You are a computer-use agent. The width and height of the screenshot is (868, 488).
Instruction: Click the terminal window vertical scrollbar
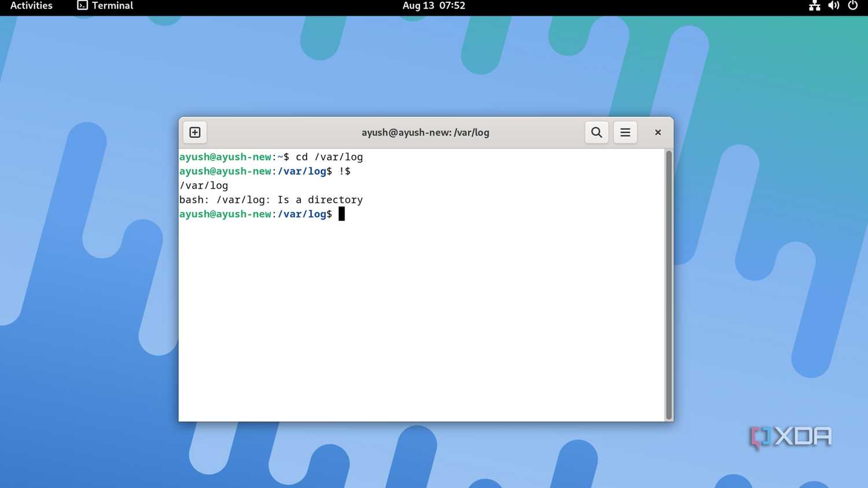(x=669, y=284)
